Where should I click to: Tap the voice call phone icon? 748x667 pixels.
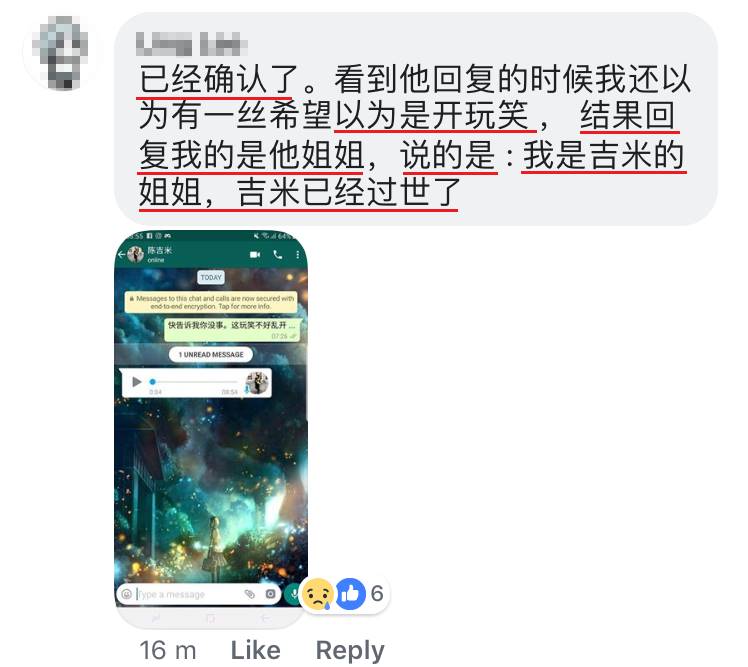coord(278,255)
